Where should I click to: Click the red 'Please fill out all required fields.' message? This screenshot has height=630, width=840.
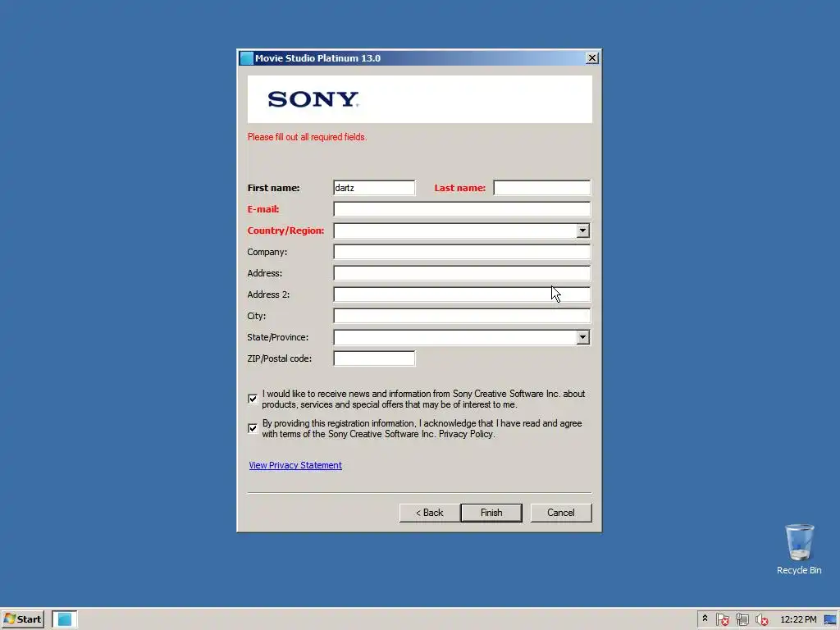click(x=307, y=137)
